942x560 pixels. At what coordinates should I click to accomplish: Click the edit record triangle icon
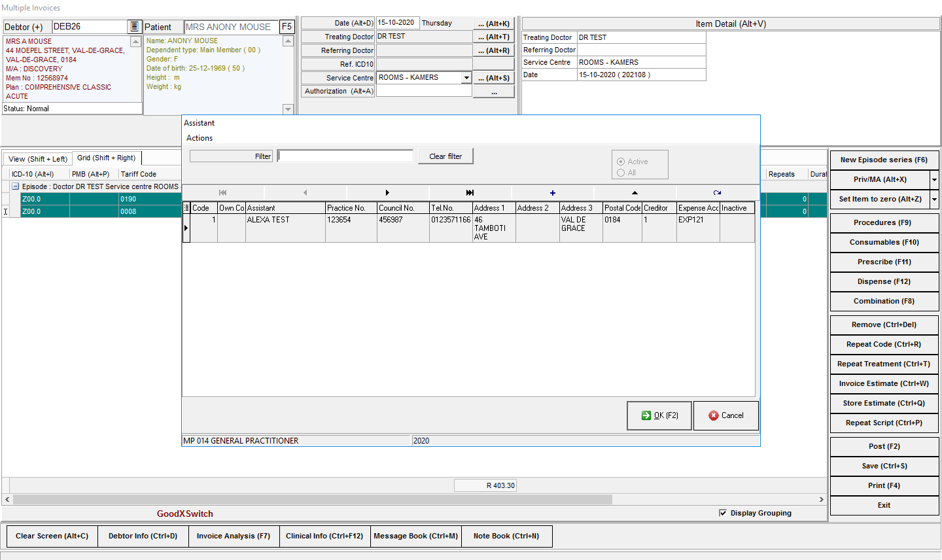635,193
